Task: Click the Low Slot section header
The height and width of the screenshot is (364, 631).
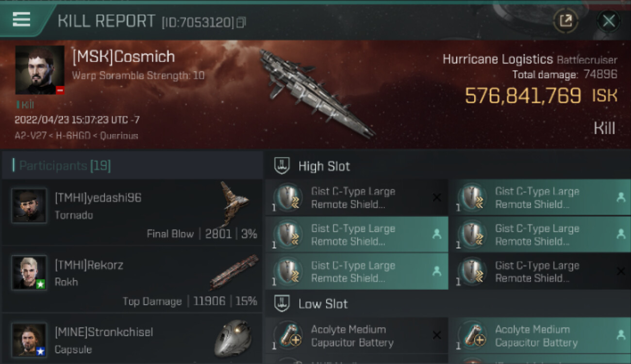Action: pyautogui.click(x=323, y=304)
